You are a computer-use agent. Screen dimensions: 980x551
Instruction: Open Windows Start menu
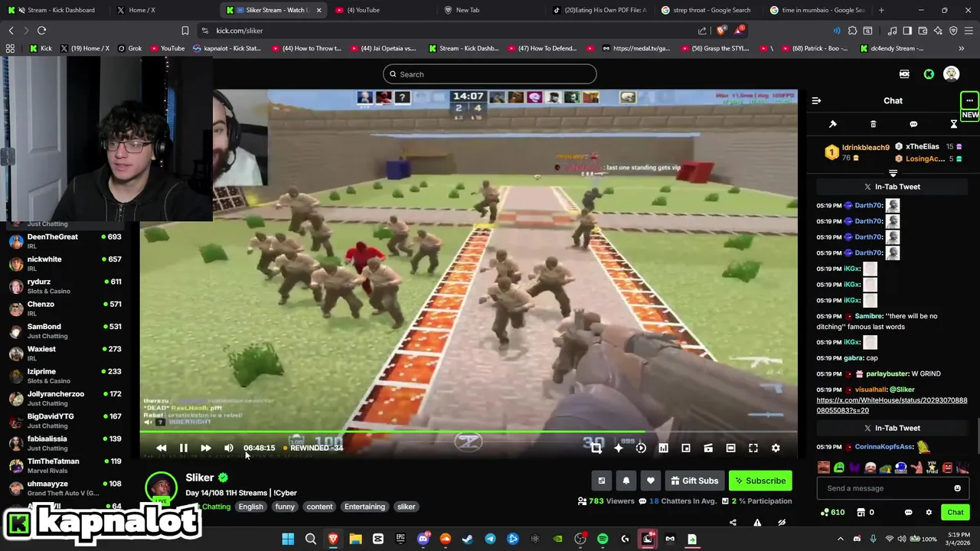(x=288, y=540)
